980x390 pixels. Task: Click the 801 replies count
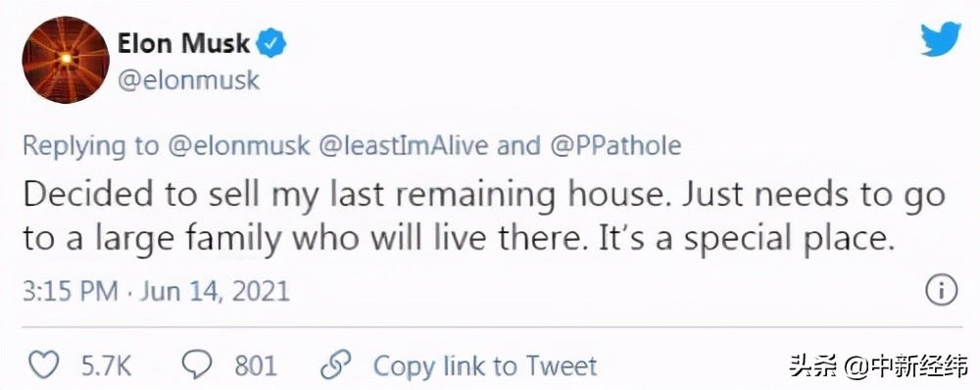click(256, 366)
